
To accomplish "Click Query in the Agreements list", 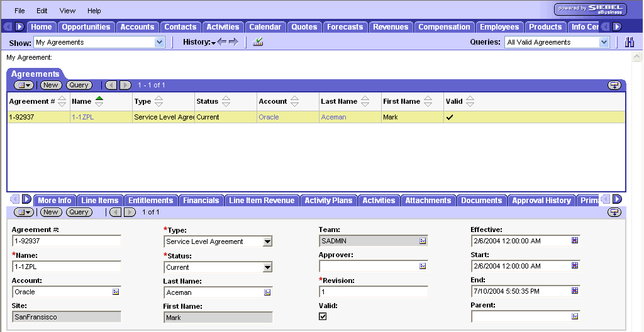I will pyautogui.click(x=79, y=85).
